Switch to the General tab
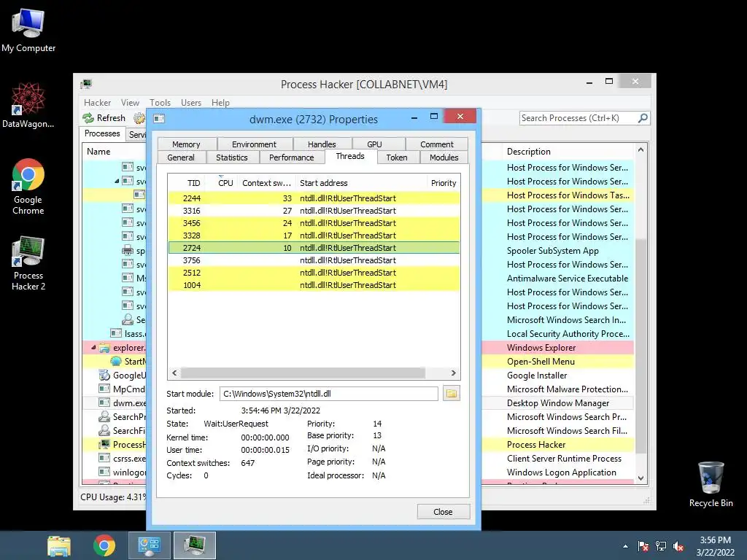The image size is (747, 560). coord(181,157)
